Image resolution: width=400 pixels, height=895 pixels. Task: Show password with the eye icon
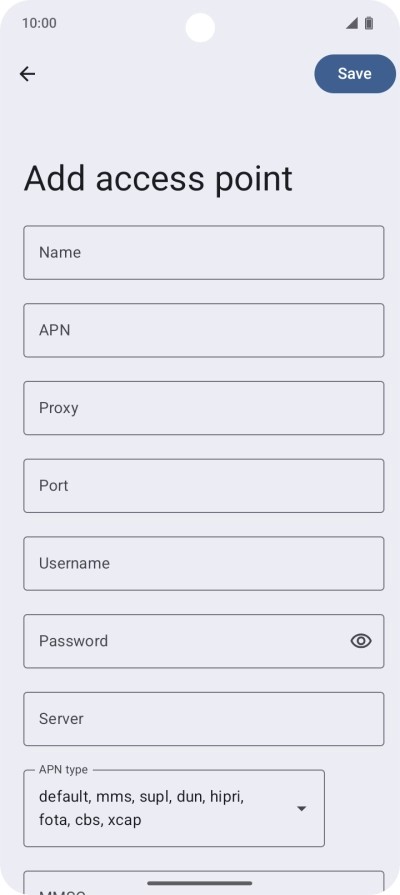point(361,641)
